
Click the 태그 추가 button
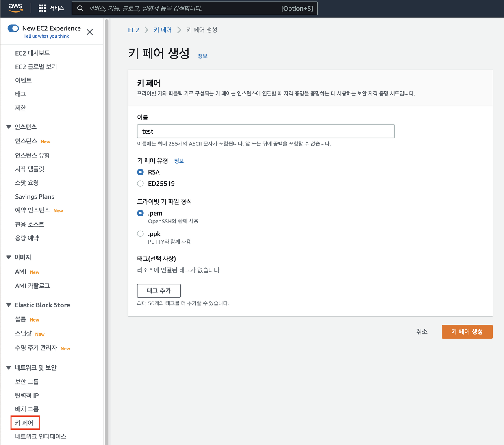[159, 290]
